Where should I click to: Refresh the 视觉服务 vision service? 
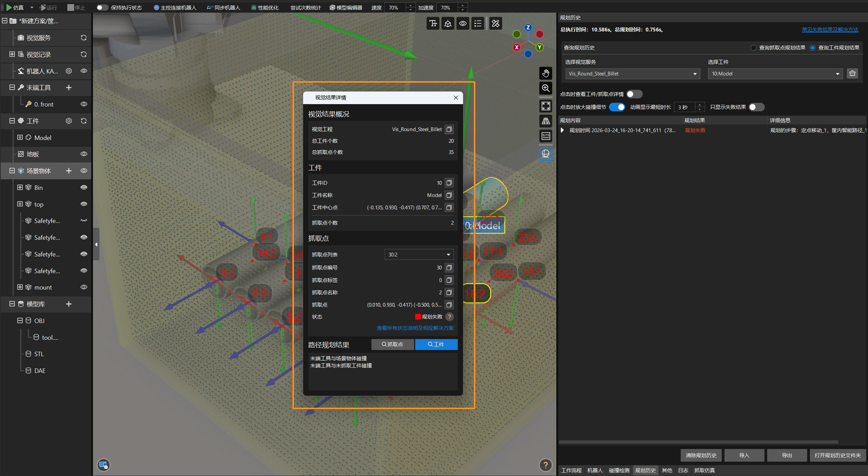[83, 38]
